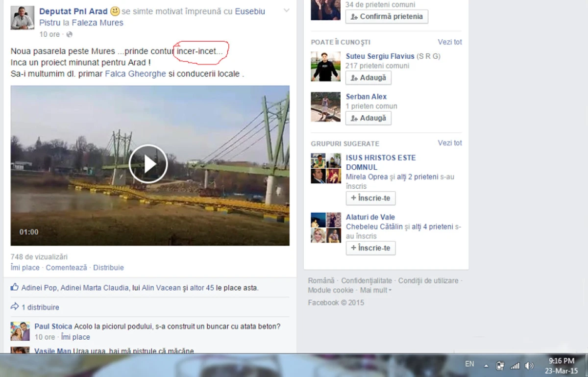Open Serban Alex avatar photo

(x=326, y=107)
